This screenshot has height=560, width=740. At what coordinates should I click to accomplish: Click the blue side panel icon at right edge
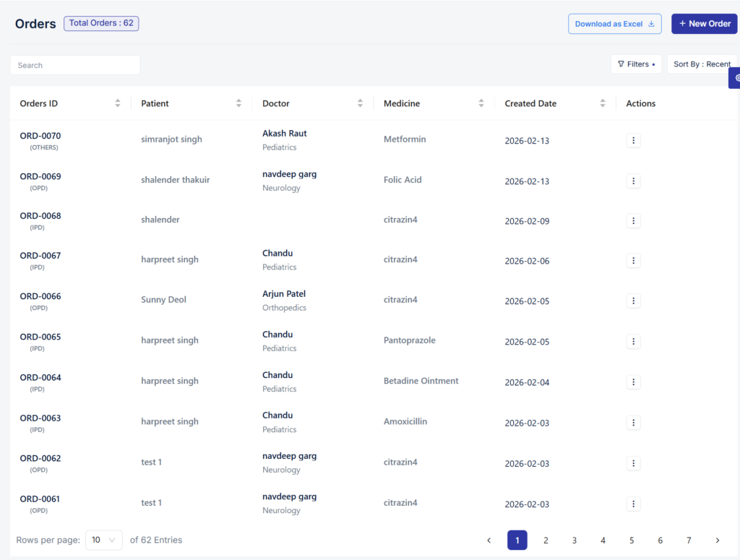736,77
